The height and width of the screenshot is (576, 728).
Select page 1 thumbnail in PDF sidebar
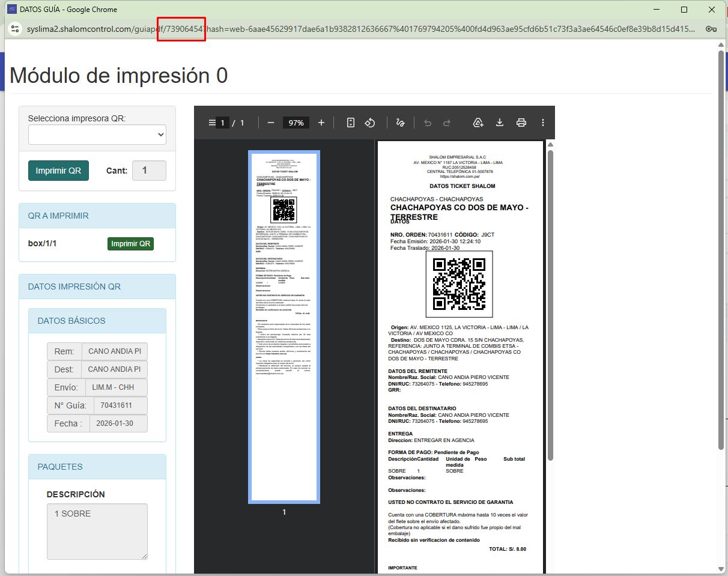coord(284,326)
